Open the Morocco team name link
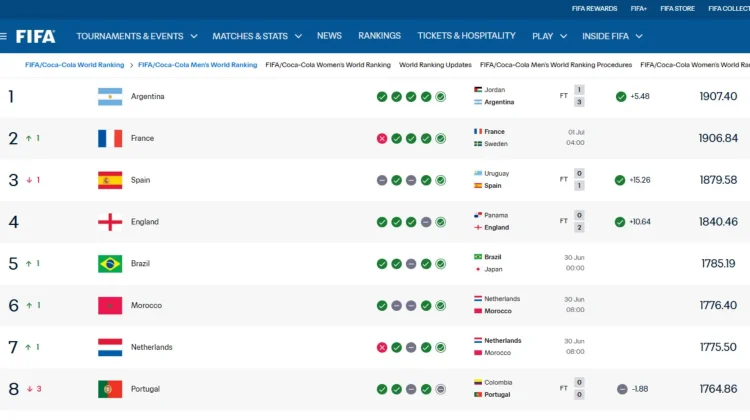Viewport: 750px width, 420px height. pos(146,306)
